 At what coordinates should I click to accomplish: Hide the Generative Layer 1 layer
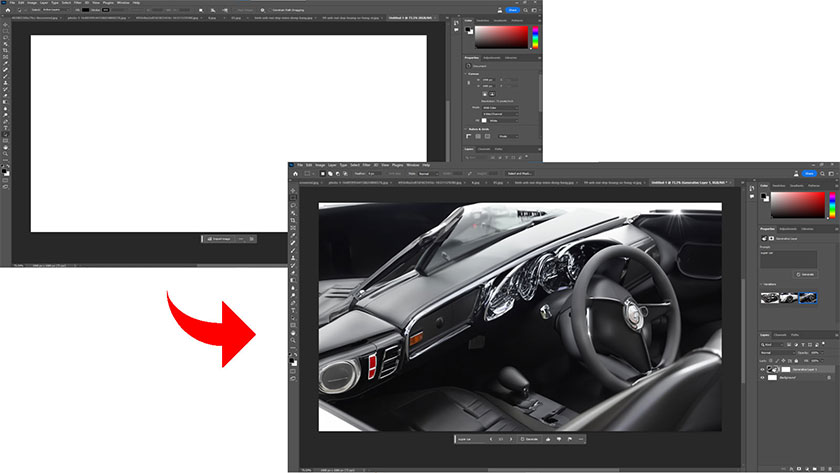(762, 370)
